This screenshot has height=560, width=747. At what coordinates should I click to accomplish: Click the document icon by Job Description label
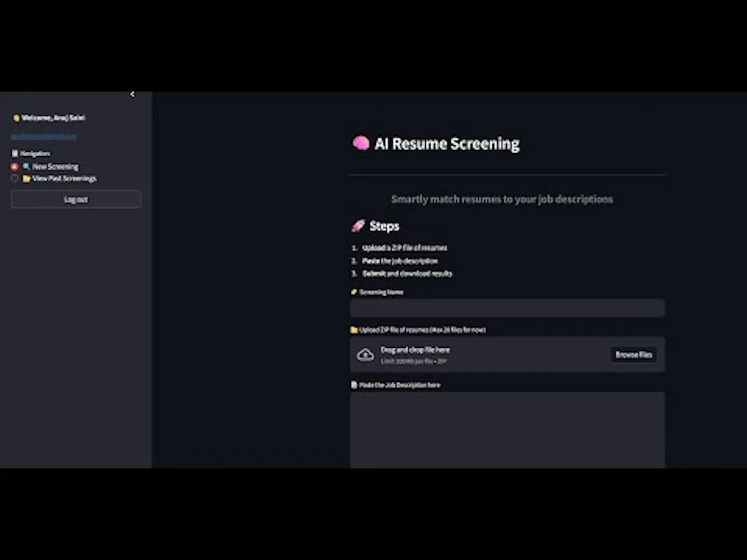tap(354, 385)
